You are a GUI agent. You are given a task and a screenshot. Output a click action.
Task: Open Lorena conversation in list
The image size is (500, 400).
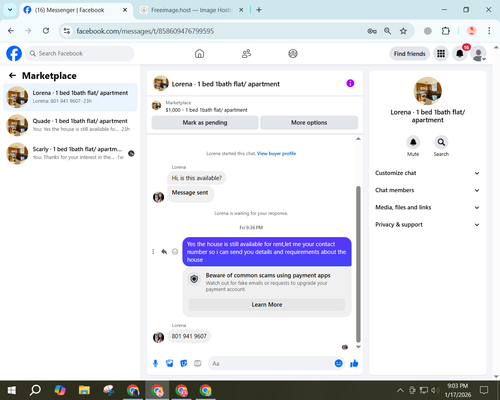70,97
